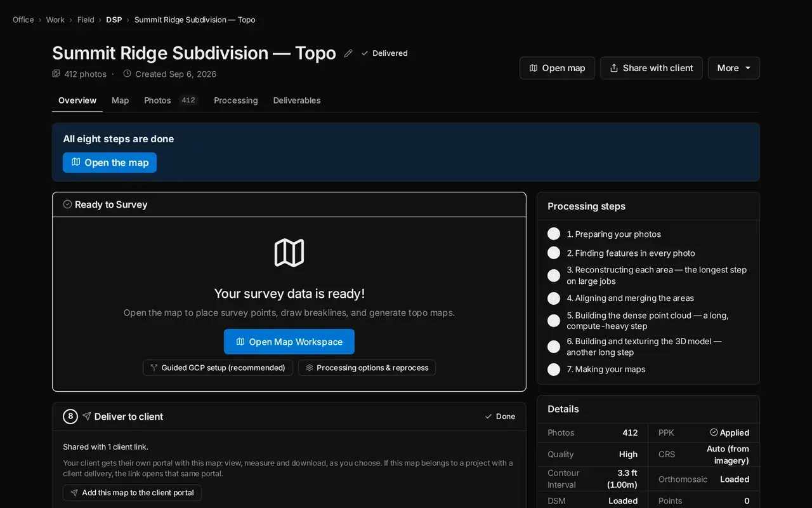Screen dimensions: 812x508
Task: Click the pencil edit icon beside the title
Action: pyautogui.click(x=348, y=53)
